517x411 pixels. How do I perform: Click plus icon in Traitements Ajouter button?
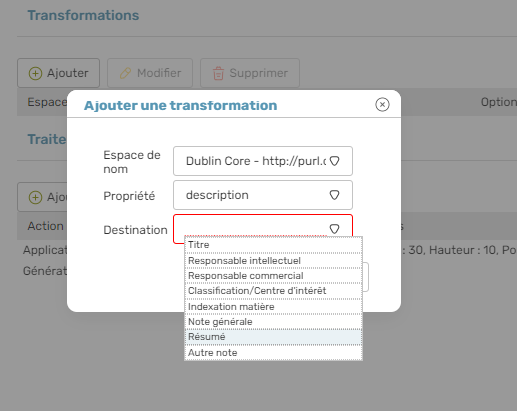tap(35, 197)
